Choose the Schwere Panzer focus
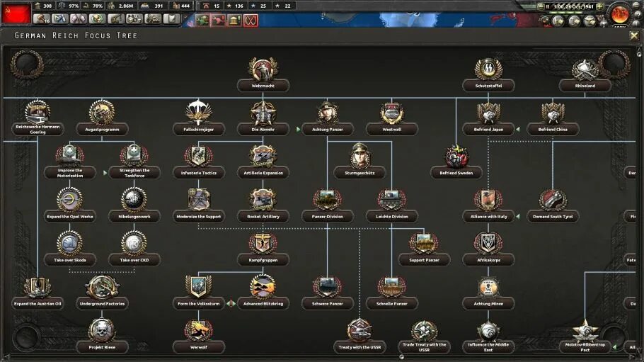 click(328, 293)
